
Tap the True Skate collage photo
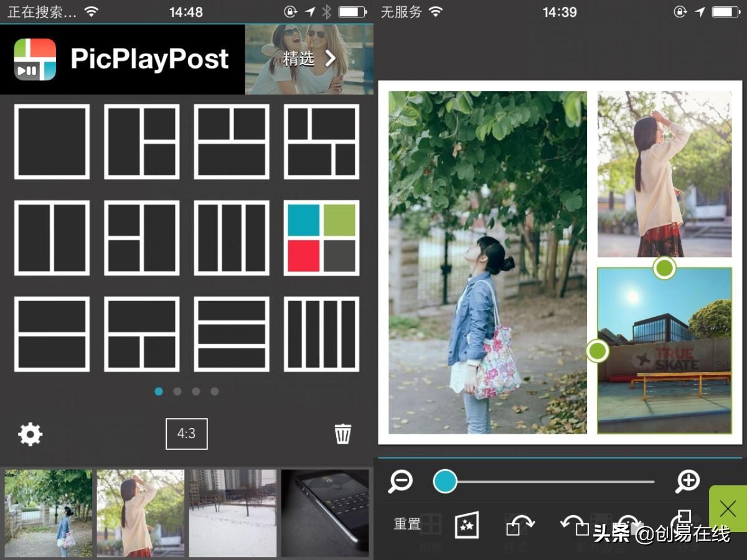pyautogui.click(x=665, y=350)
